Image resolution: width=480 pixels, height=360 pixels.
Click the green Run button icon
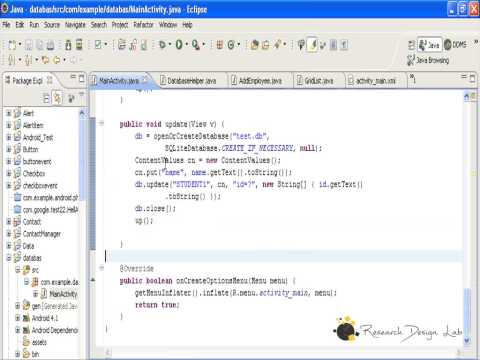pos(179,45)
